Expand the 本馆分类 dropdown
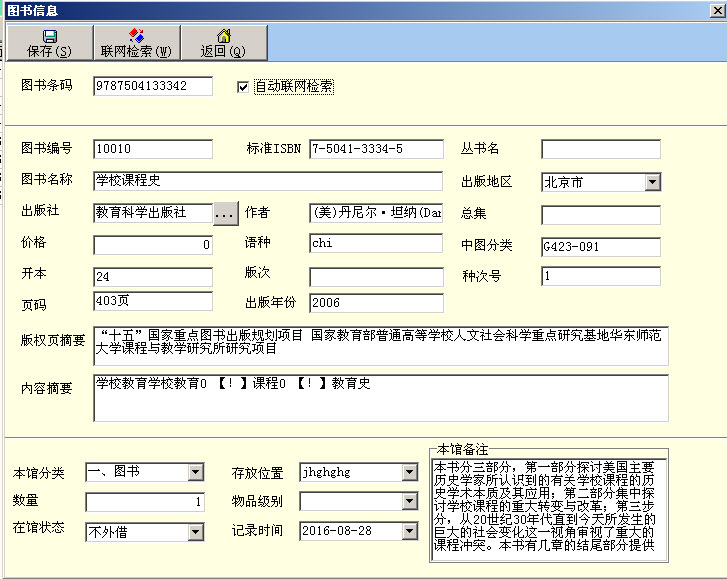 (195, 472)
